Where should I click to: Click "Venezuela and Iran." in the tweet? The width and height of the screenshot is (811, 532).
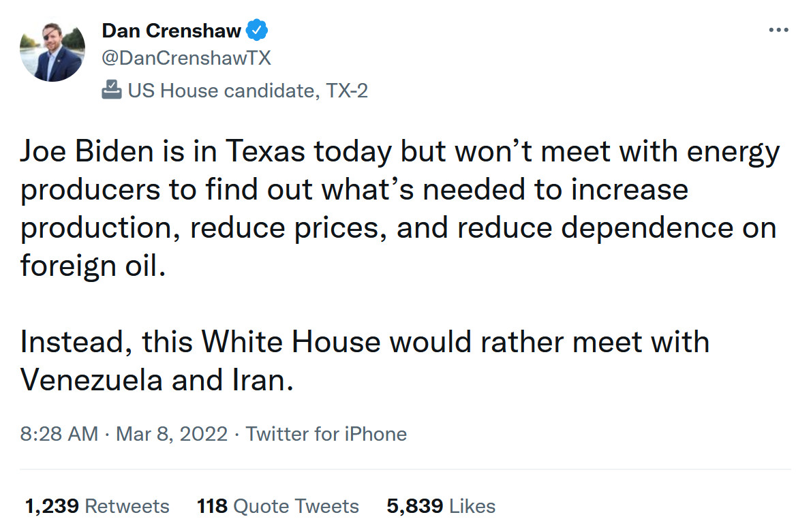click(x=157, y=379)
